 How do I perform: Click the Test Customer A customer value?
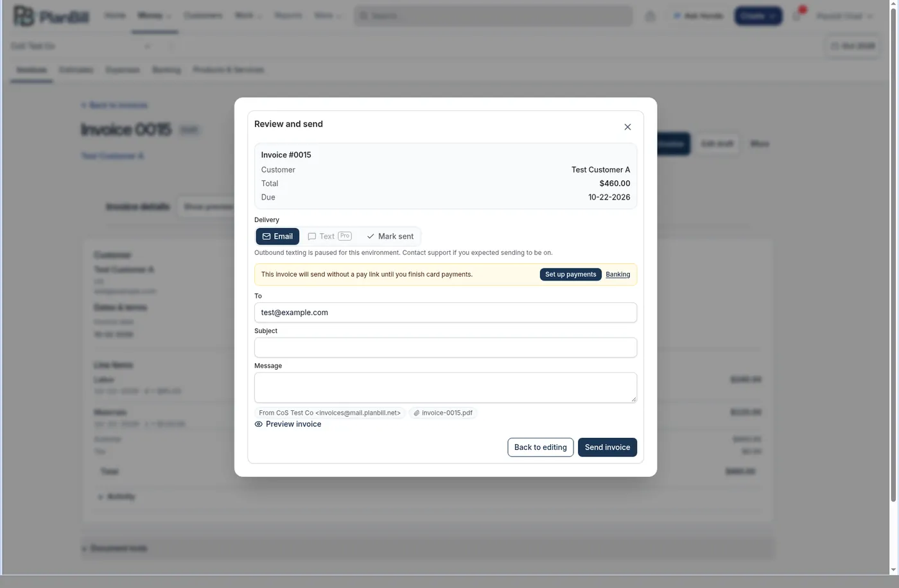(x=600, y=169)
